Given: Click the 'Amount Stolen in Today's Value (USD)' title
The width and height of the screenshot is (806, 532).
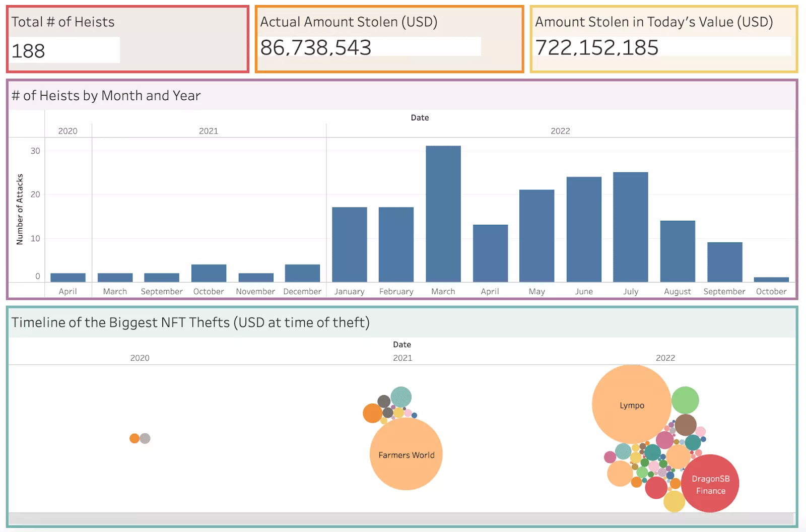Looking at the screenshot, I should pyautogui.click(x=654, y=22).
